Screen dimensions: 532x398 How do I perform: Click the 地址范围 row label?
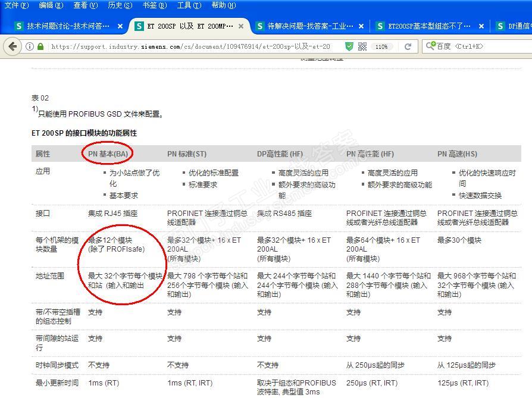tap(50, 276)
